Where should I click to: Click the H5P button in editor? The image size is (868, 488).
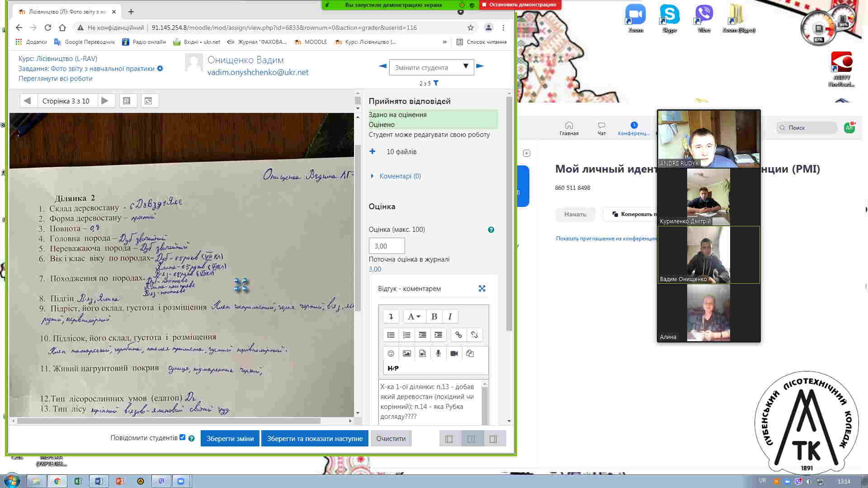coord(393,368)
